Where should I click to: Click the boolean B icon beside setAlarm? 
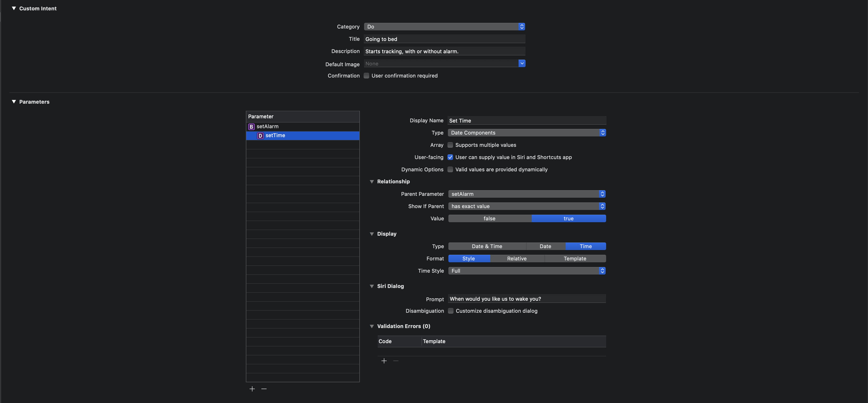251,127
